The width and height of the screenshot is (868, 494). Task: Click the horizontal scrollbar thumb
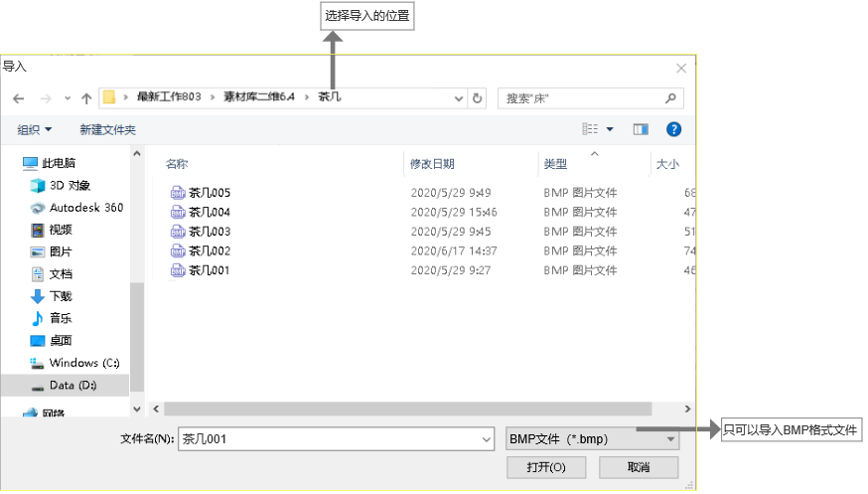point(408,409)
